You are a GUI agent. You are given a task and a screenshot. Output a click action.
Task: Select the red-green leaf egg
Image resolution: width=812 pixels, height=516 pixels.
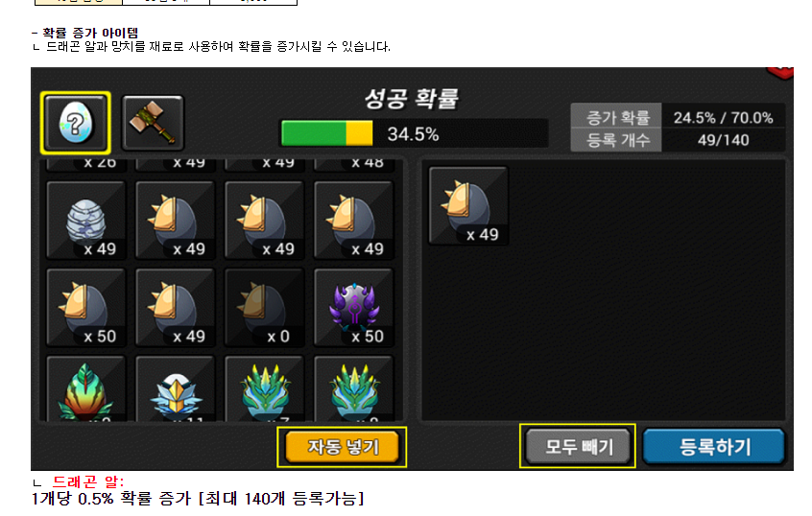(86, 388)
